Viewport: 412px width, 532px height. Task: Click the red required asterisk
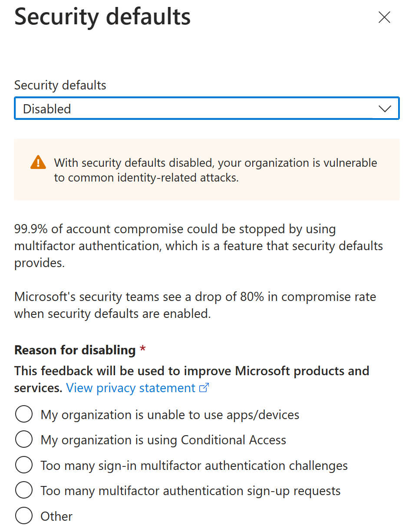pyautogui.click(x=143, y=350)
